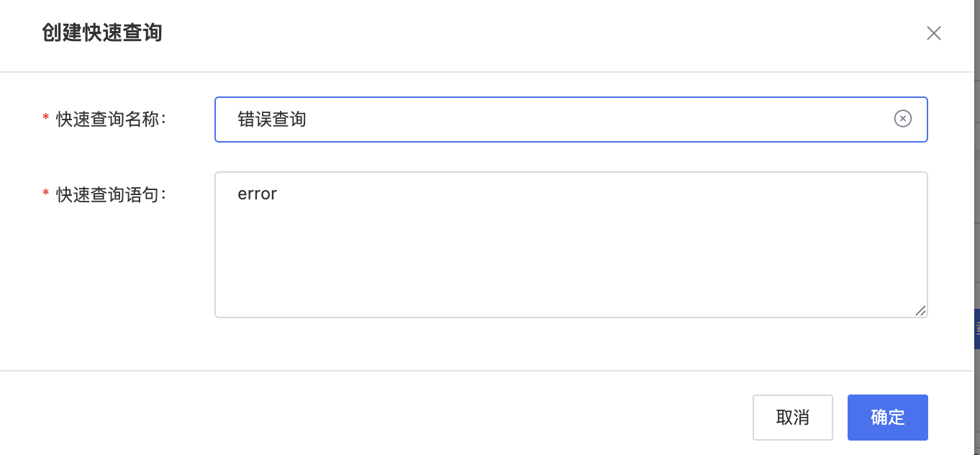Click the textarea resize grip icon

pos(920,310)
